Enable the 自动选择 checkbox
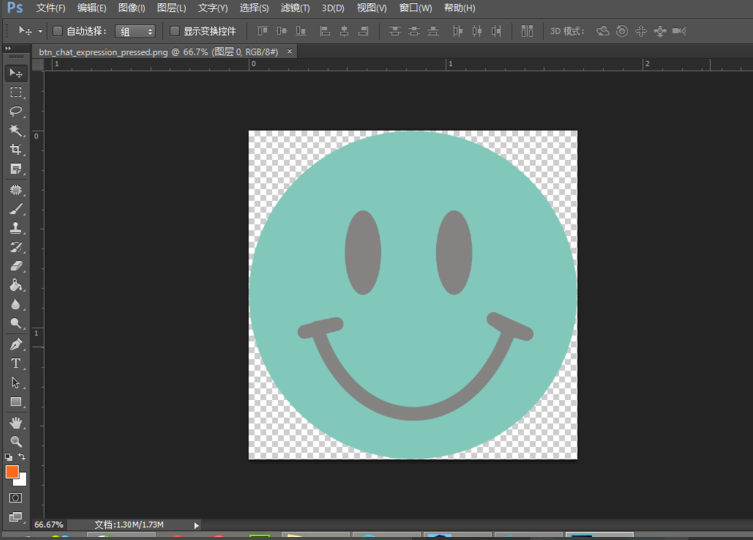Viewport: 753px width, 540px height. pyautogui.click(x=57, y=31)
